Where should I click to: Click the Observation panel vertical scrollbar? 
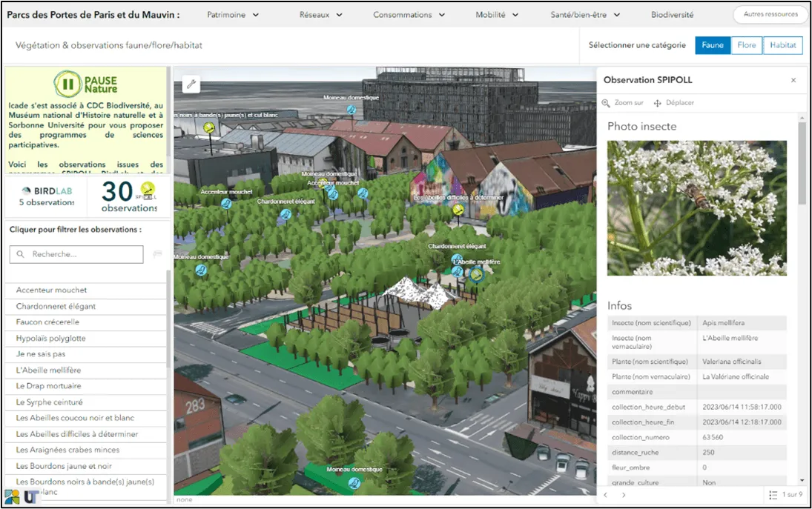[802, 163]
